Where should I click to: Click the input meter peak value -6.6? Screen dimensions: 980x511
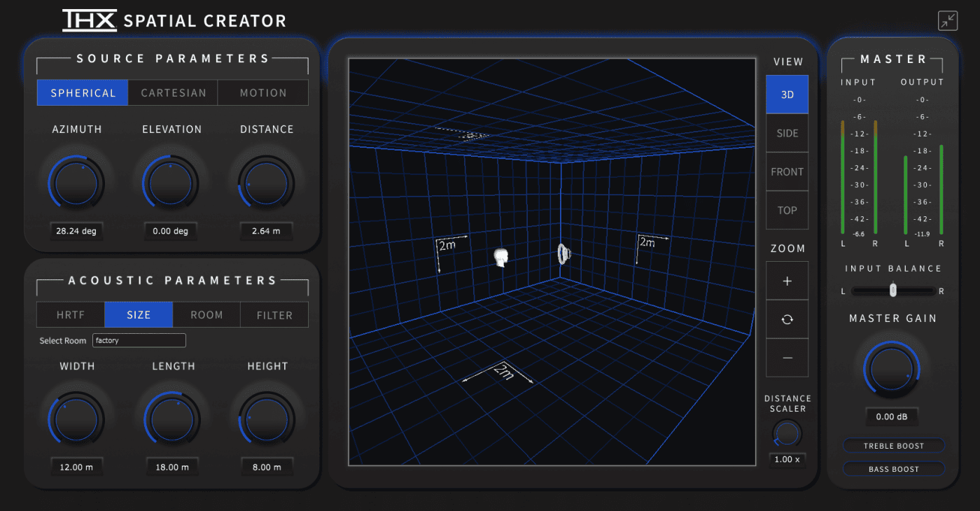(x=860, y=234)
